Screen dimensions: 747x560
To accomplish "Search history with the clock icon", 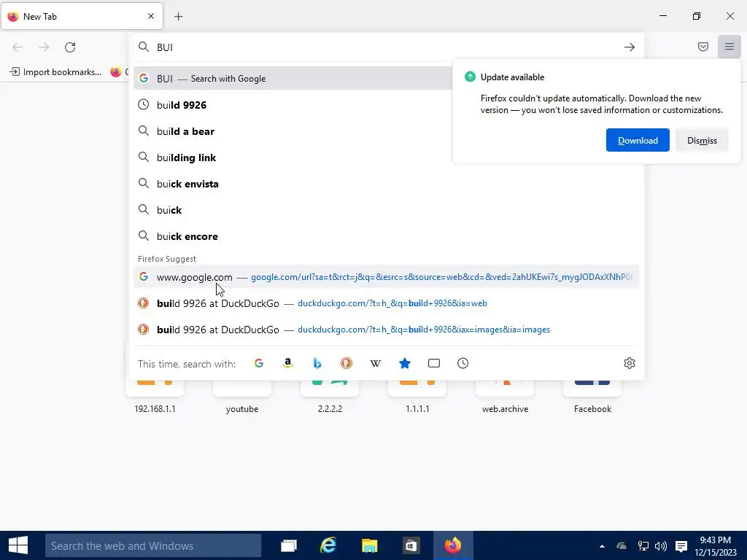I will 463,363.
